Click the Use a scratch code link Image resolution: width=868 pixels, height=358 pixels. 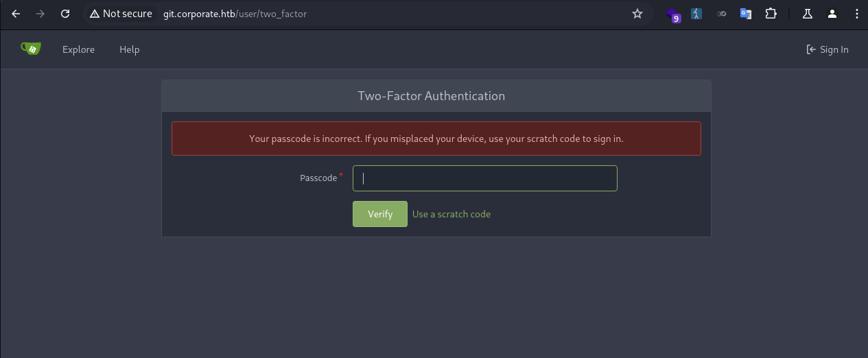(451, 214)
